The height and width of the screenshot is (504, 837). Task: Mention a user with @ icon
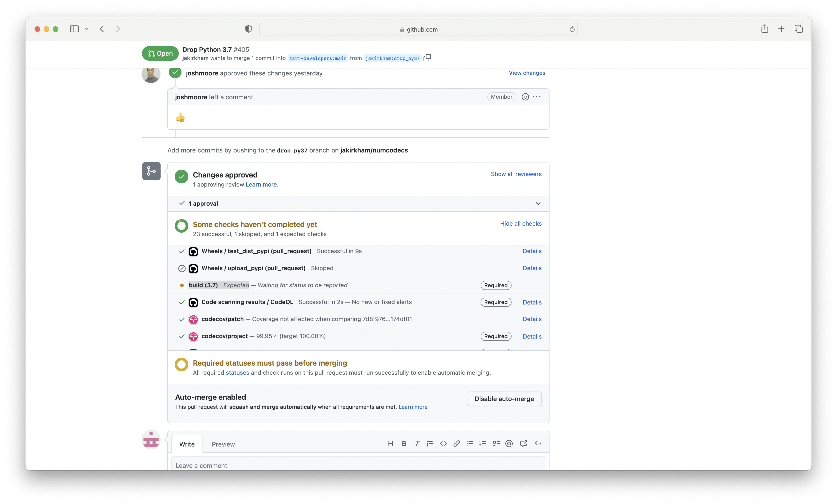point(509,444)
